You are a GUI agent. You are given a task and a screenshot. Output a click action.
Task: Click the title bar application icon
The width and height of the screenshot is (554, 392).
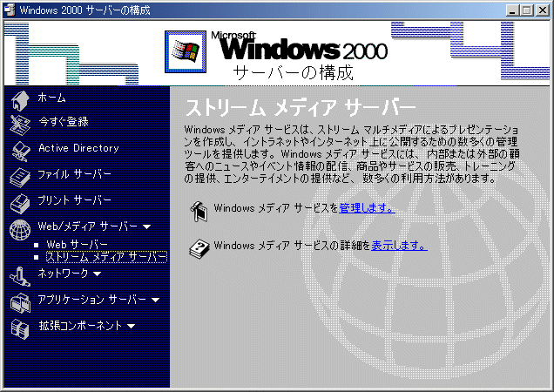(10, 10)
